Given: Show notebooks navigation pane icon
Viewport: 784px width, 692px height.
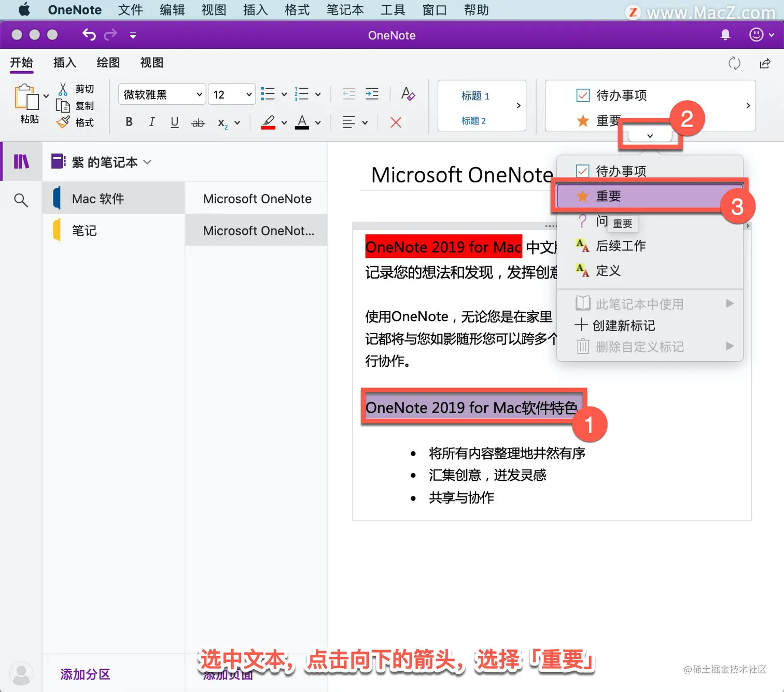Looking at the screenshot, I should 21,162.
